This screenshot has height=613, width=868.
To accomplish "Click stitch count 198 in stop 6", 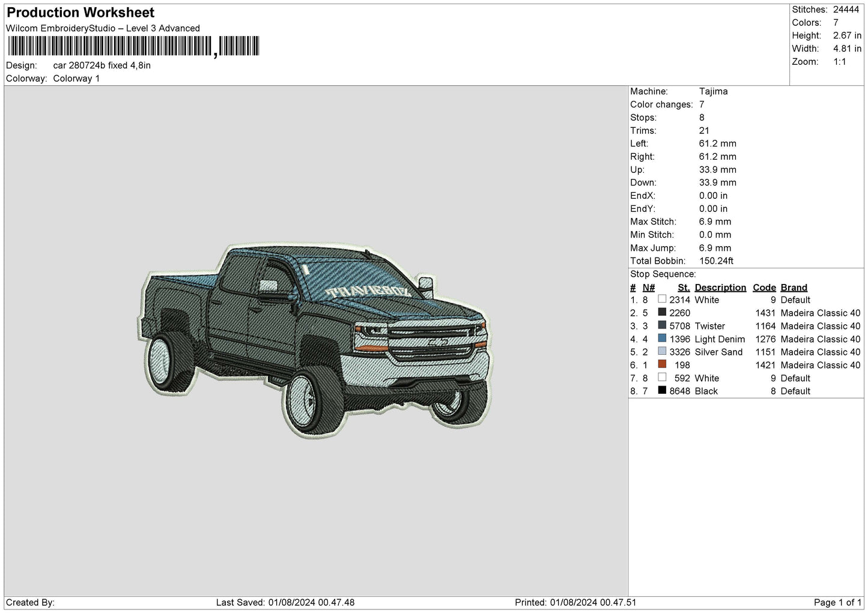I will pos(682,365).
